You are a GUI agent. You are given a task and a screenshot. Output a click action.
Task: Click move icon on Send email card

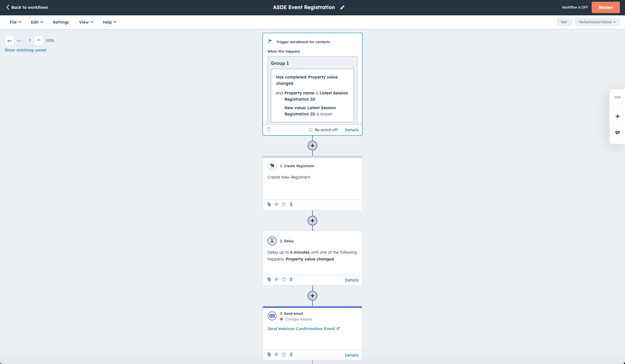pos(276,354)
